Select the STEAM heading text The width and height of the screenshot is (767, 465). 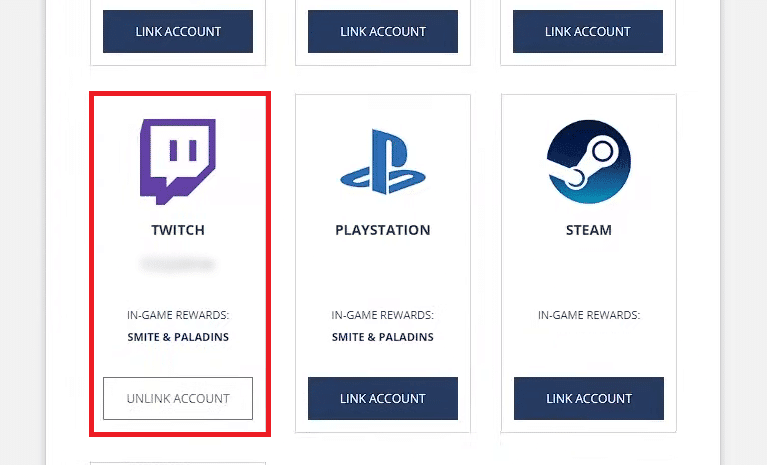pyautogui.click(x=589, y=230)
